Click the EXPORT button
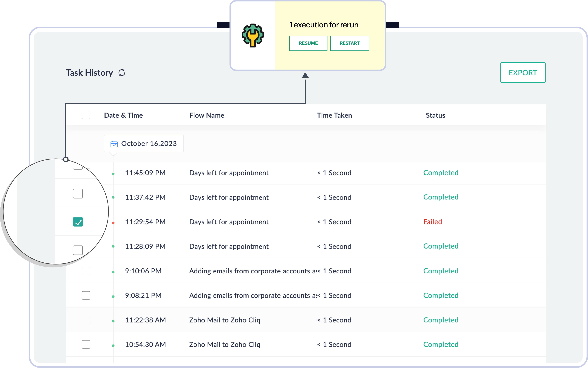The width and height of the screenshot is (588, 368). click(x=523, y=72)
